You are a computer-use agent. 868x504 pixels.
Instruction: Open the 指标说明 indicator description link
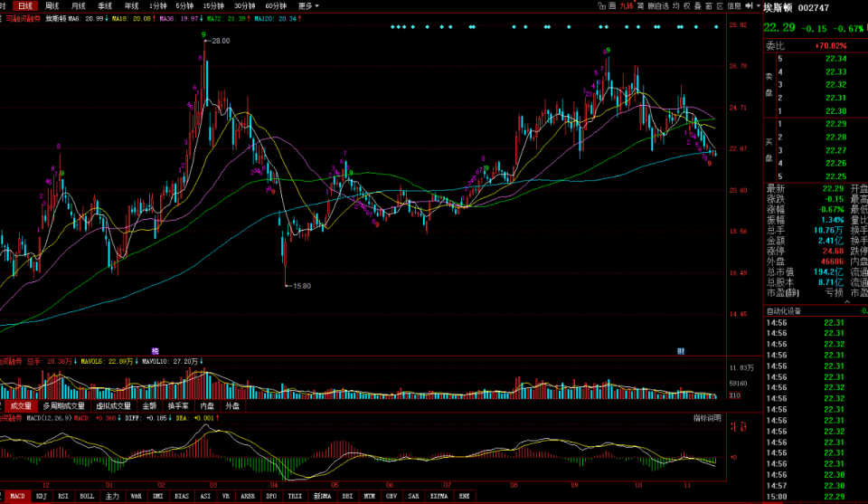(x=707, y=418)
